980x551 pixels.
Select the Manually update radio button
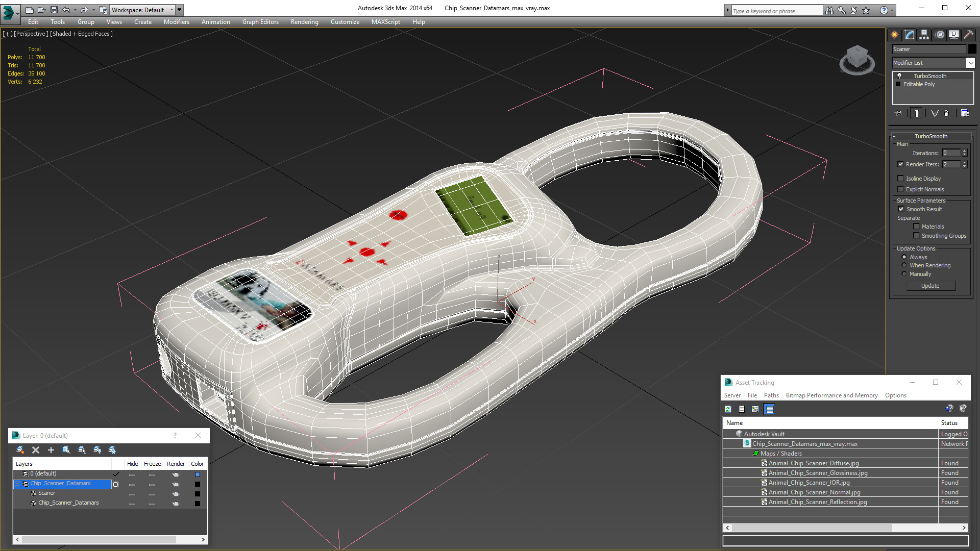[x=904, y=274]
